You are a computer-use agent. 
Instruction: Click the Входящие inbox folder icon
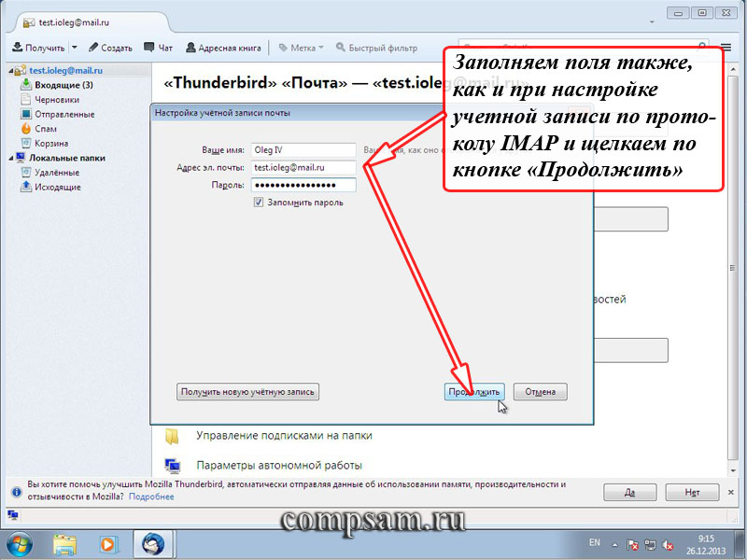click(x=26, y=85)
